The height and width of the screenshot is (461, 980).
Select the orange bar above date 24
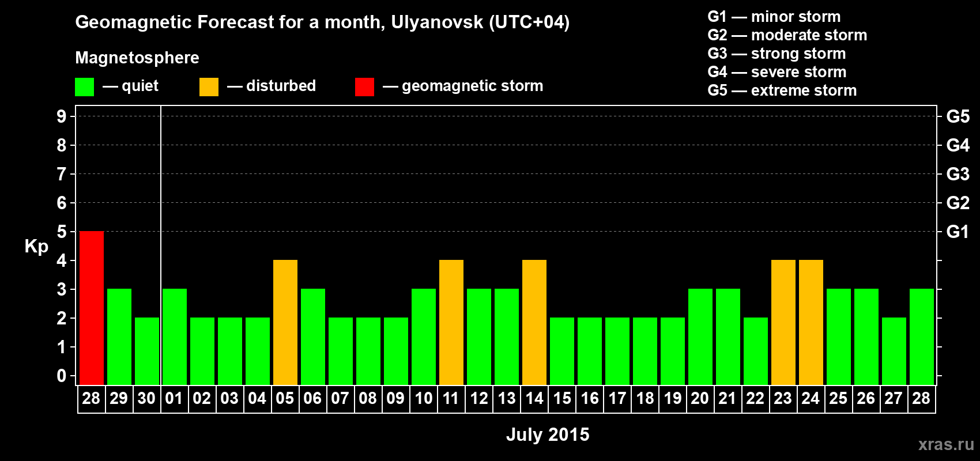coord(811,322)
